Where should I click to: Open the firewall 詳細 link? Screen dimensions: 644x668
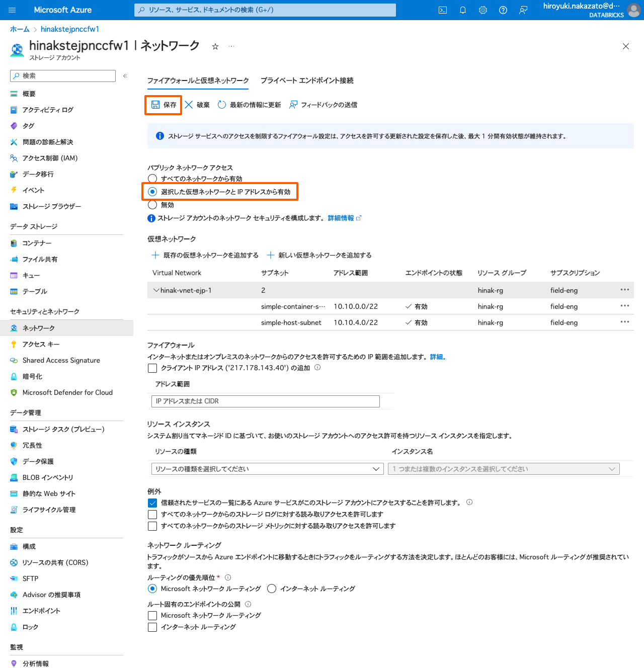coord(438,357)
